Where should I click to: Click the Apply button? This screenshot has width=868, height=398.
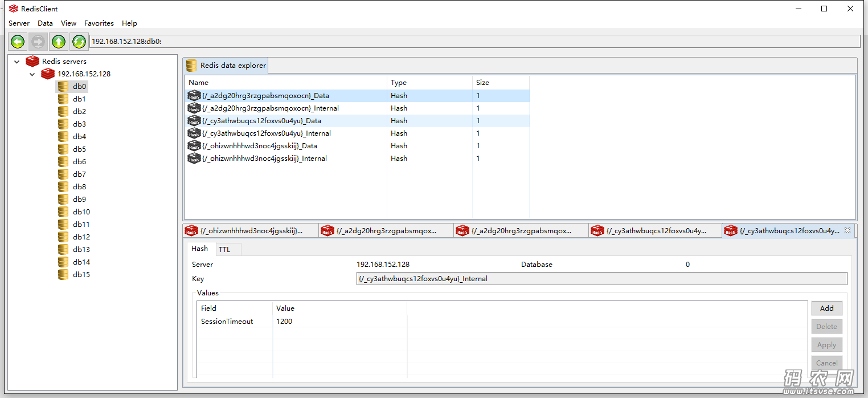pos(826,345)
